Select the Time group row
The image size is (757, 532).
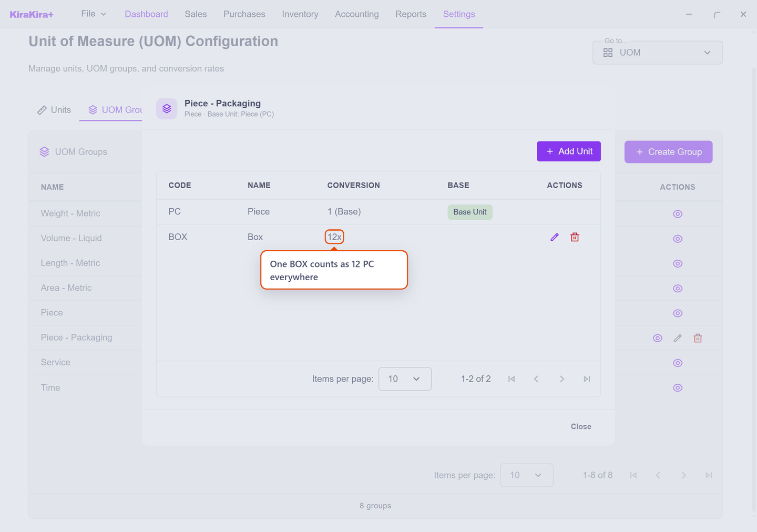pyautogui.click(x=85, y=387)
